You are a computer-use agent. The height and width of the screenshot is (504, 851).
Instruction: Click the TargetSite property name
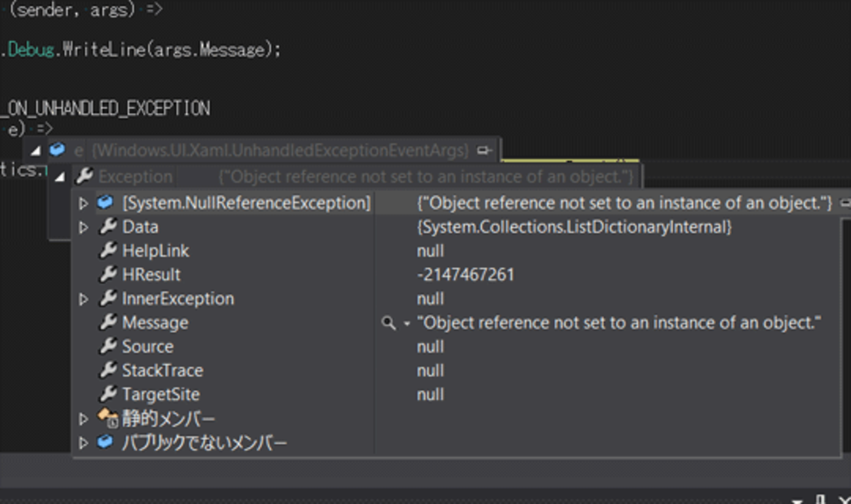coord(161,395)
